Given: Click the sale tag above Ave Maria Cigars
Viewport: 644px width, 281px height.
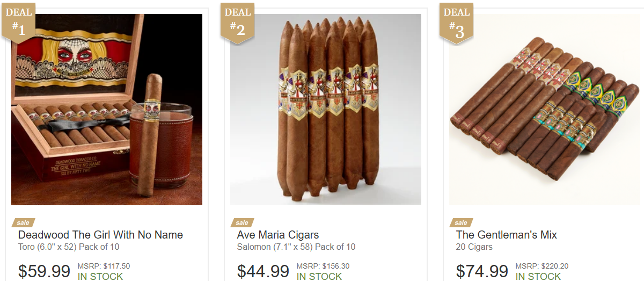Looking at the screenshot, I should coord(243,222).
